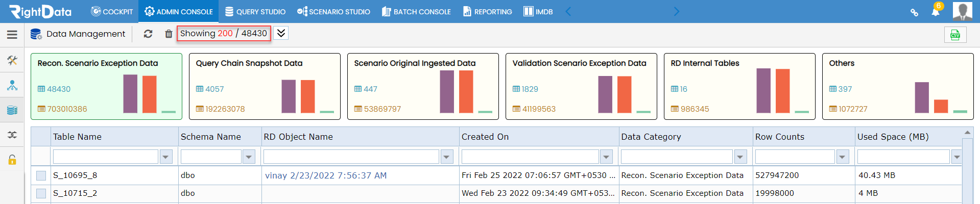Export table data via CSV icon
The height and width of the screenshot is (204, 980).
[x=955, y=35]
